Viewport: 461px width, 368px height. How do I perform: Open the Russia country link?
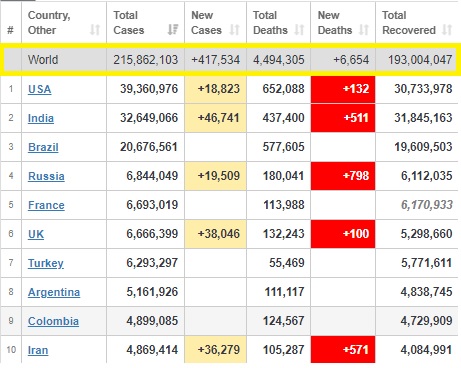click(x=46, y=176)
